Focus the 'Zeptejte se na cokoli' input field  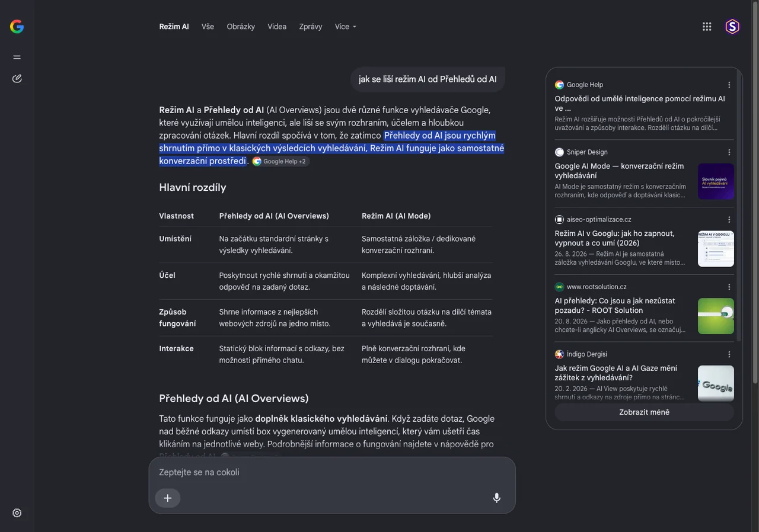pyautogui.click(x=332, y=472)
